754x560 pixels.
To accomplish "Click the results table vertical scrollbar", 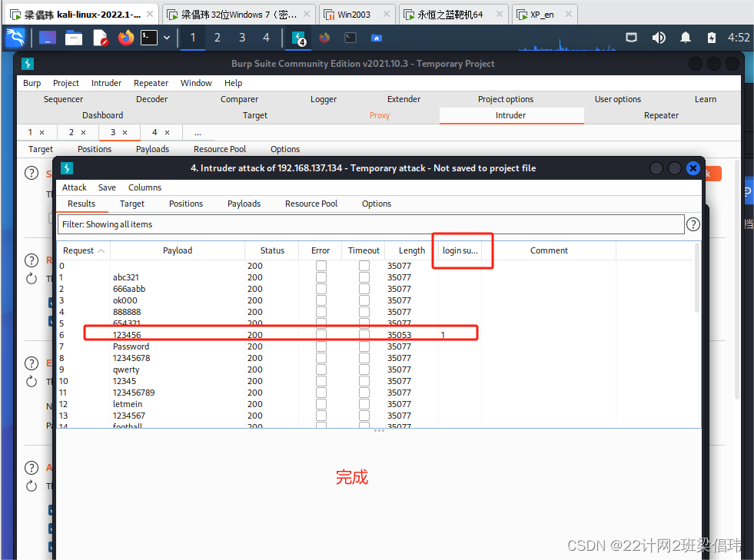I will pyautogui.click(x=697, y=279).
